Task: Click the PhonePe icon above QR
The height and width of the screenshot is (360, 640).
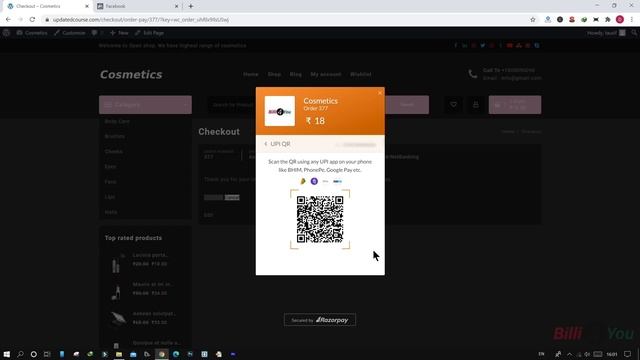Action: (314, 181)
